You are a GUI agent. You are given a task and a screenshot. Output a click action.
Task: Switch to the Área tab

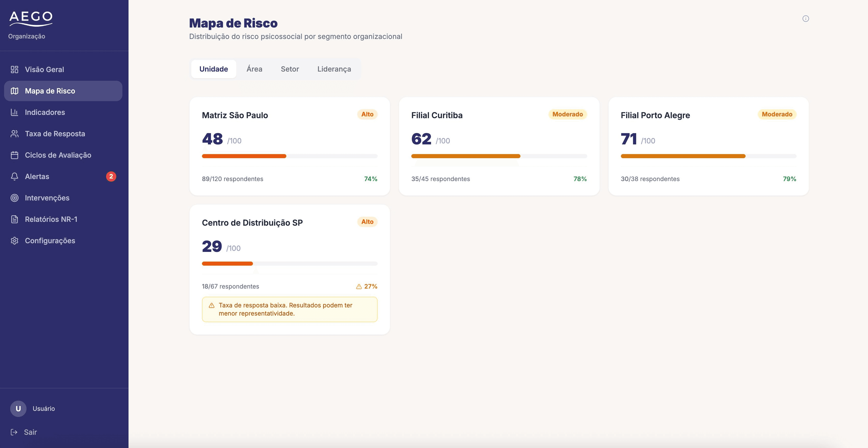click(x=254, y=69)
